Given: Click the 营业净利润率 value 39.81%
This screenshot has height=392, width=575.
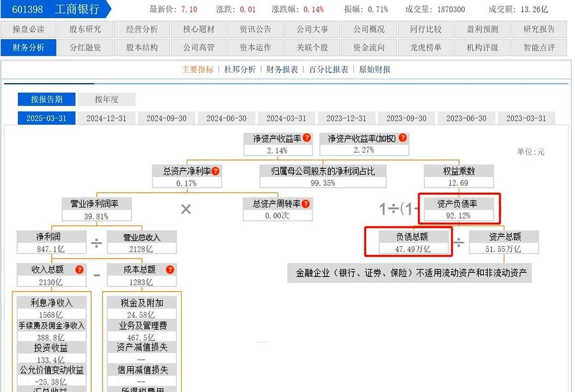Looking at the screenshot, I should tap(97, 216).
